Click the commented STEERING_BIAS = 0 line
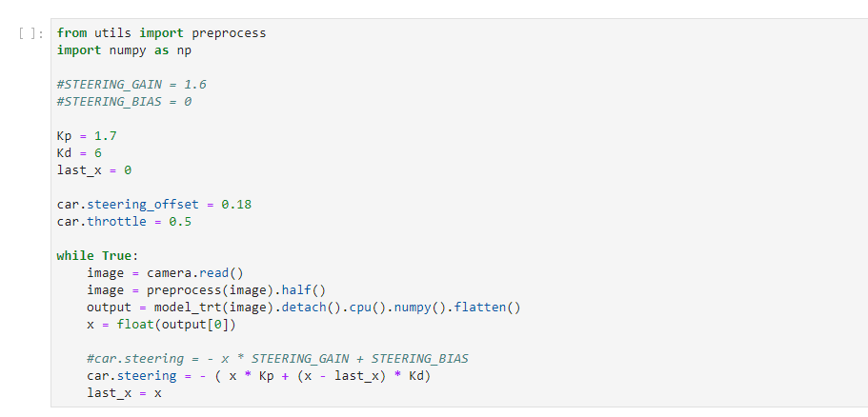 click(x=124, y=102)
